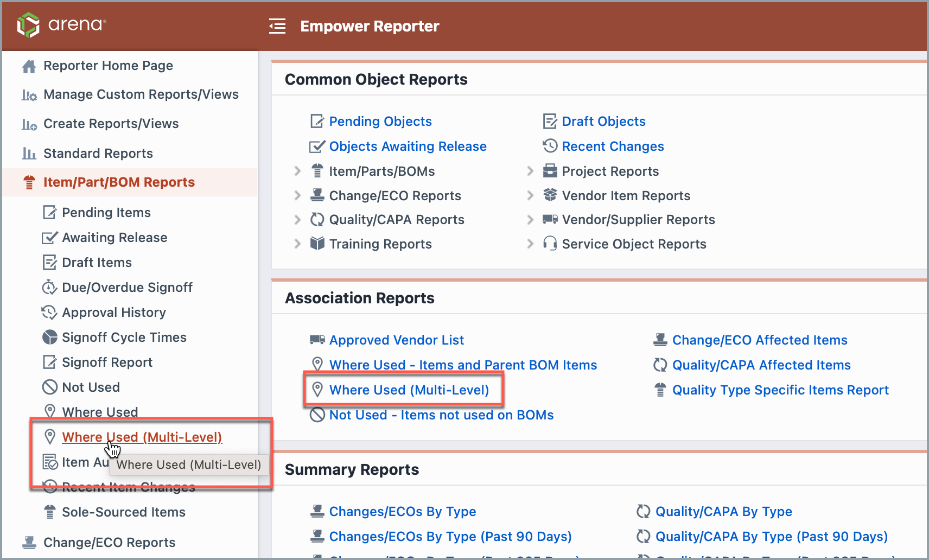
Task: Expand the Vendor/Supplier Reports group
Action: tap(530, 219)
